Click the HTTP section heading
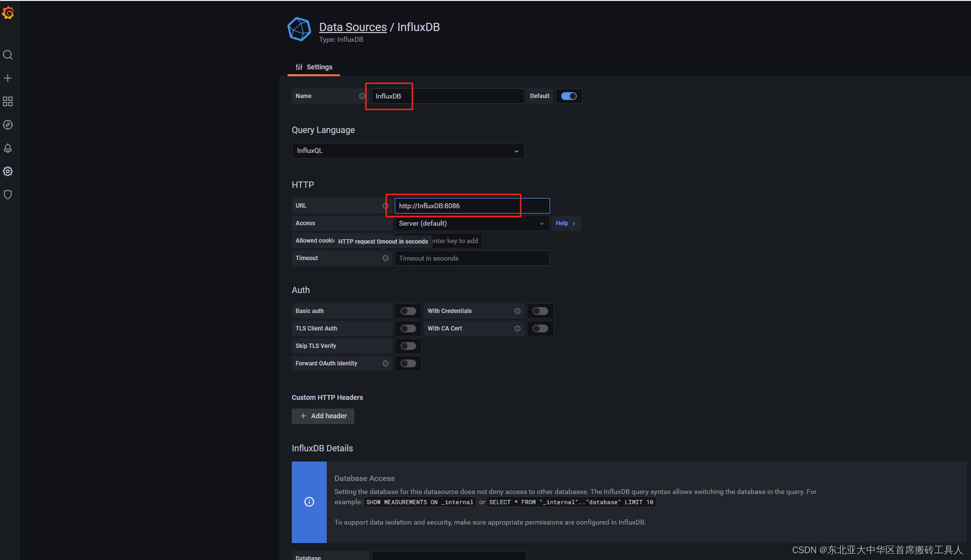 pyautogui.click(x=303, y=185)
